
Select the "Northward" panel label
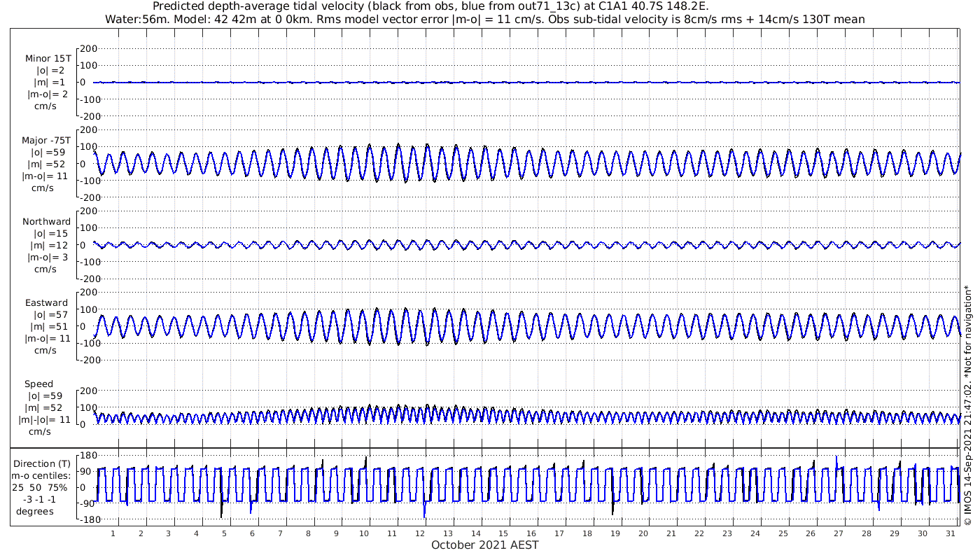point(46,222)
